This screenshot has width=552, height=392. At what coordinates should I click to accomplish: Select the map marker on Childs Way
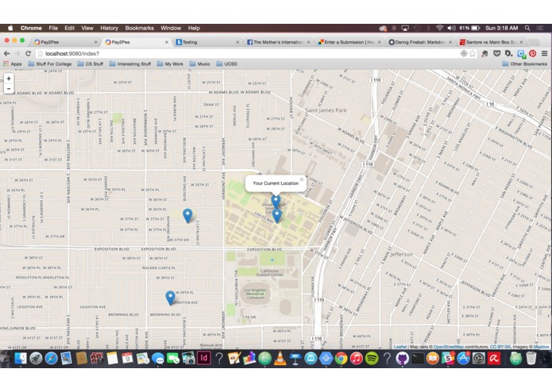(x=277, y=216)
